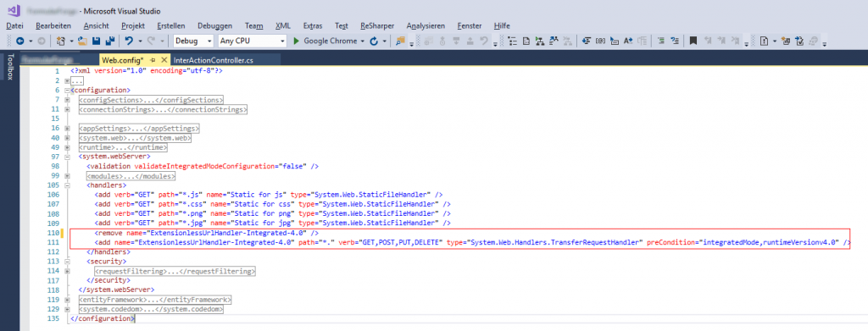Expand the collapsed modules region
Screen dimensions: 868x331
pyautogui.click(x=68, y=176)
